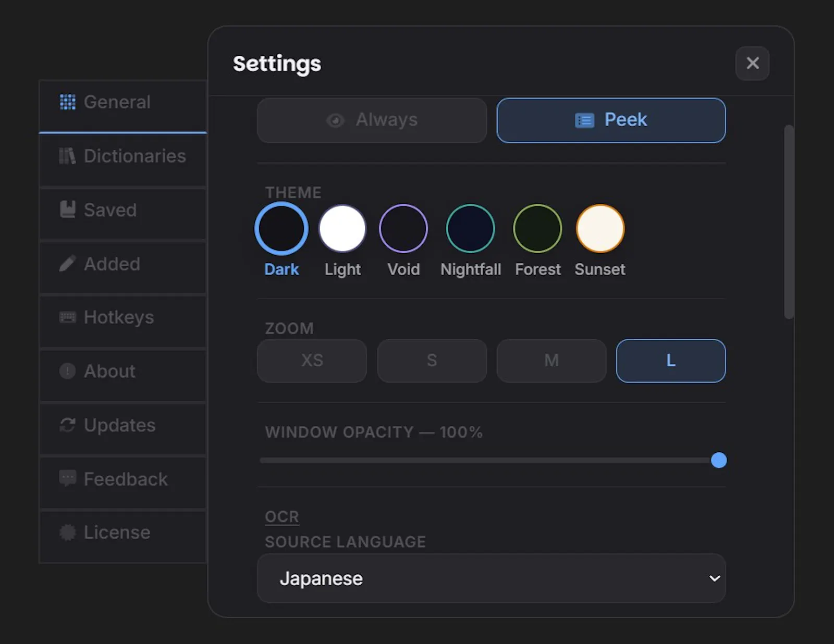The width and height of the screenshot is (834, 644).
Task: Open the License tab
Action: tap(123, 536)
